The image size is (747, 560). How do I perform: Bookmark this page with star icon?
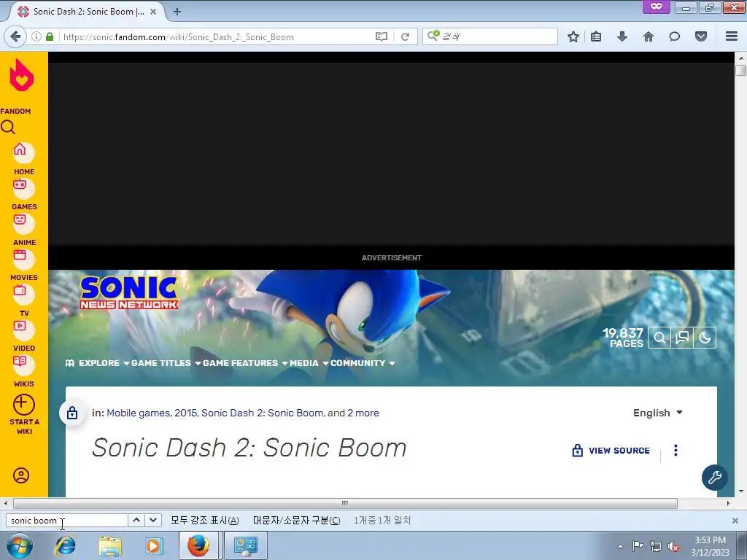point(573,36)
